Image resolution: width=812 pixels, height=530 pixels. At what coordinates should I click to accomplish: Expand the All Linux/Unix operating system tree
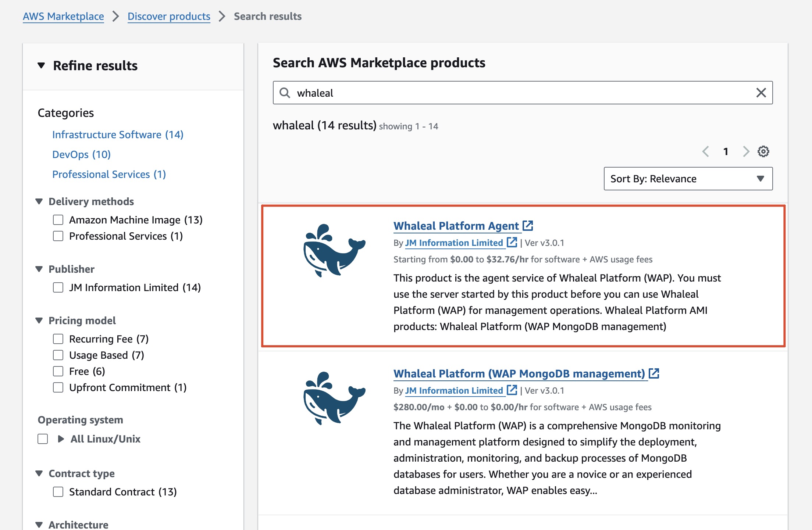click(x=61, y=439)
